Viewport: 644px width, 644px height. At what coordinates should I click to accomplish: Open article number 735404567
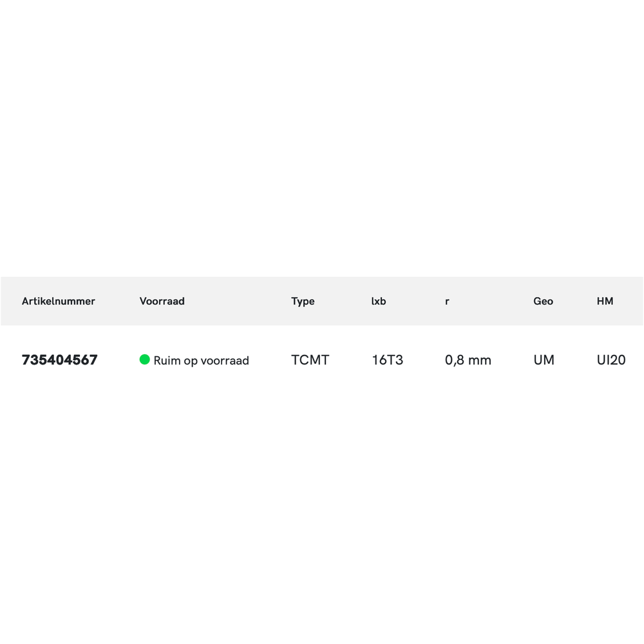coord(60,360)
